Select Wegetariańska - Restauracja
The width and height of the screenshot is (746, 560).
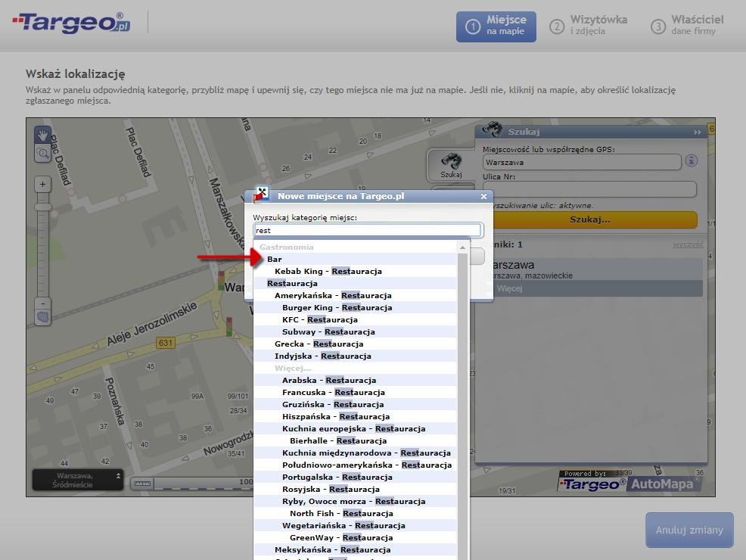pos(355,526)
